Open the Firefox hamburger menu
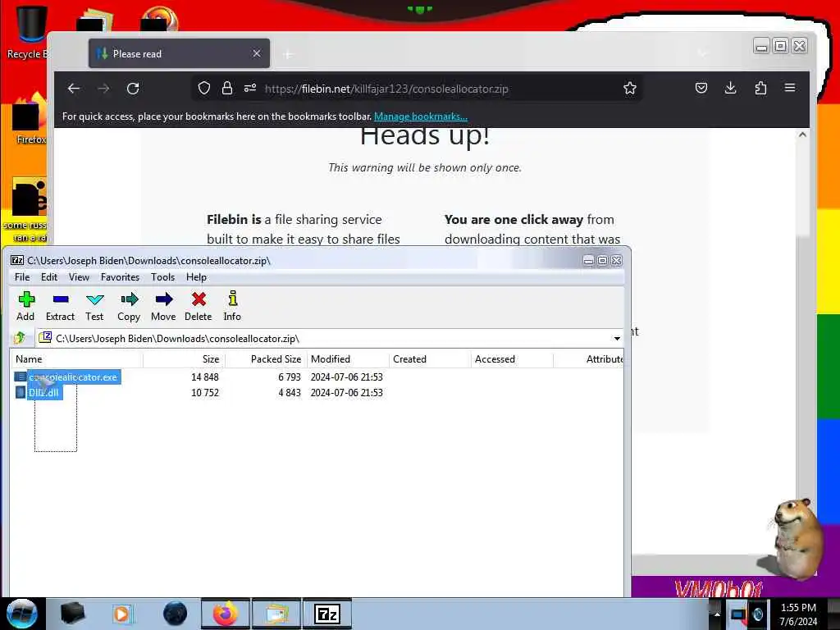 point(790,88)
